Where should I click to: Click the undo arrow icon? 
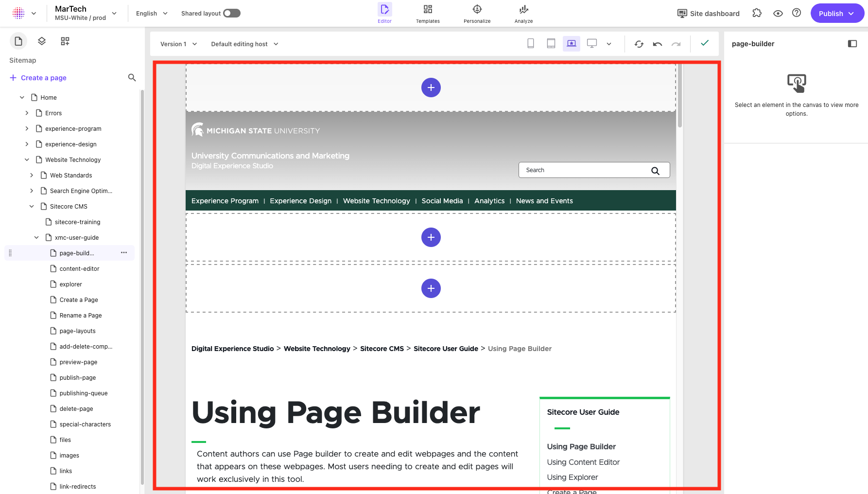click(x=658, y=44)
